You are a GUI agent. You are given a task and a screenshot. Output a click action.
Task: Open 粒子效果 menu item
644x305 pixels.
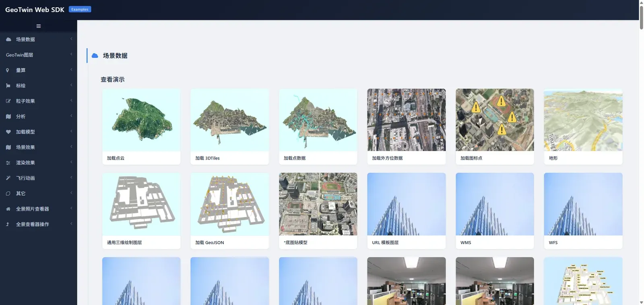(x=39, y=101)
